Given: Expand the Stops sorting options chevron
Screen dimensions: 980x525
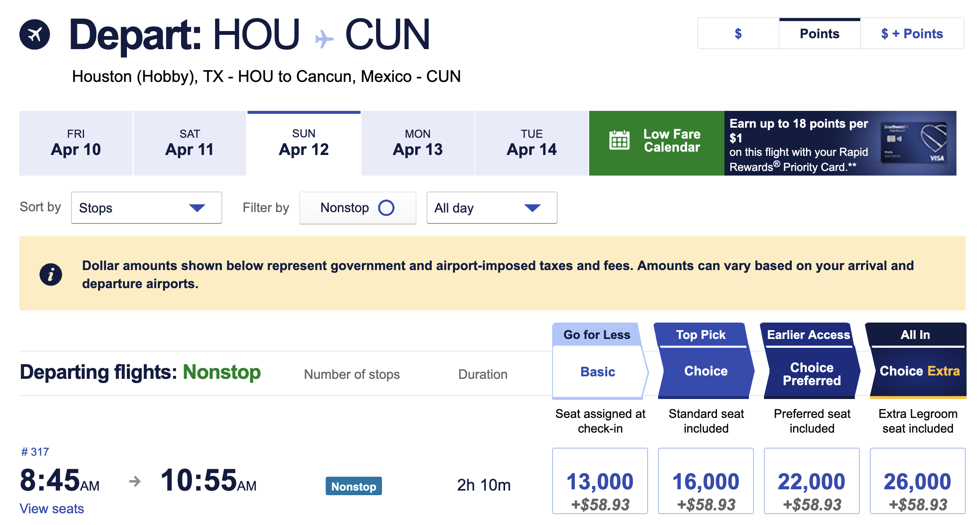Looking at the screenshot, I should 198,207.
